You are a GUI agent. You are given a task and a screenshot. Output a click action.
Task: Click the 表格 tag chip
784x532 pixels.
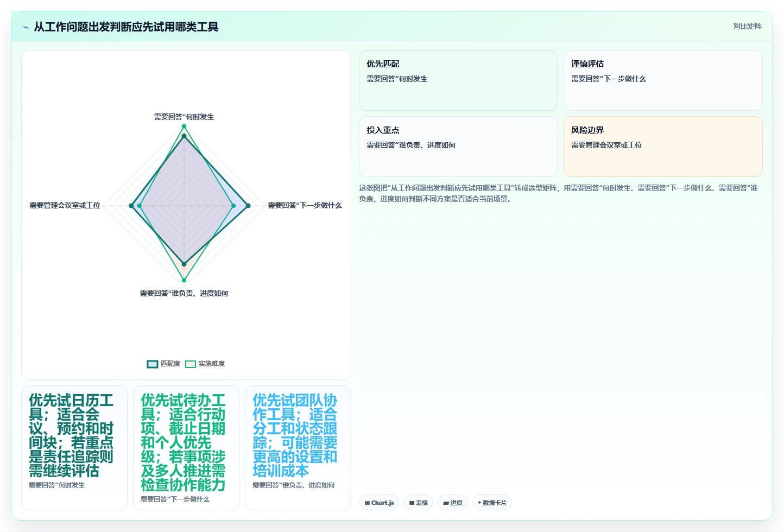pos(418,503)
